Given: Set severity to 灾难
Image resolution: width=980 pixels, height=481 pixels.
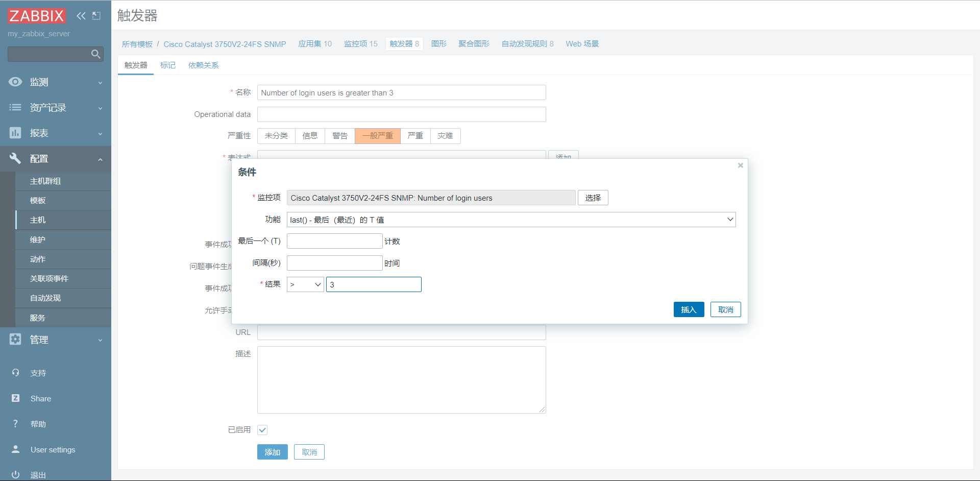Looking at the screenshot, I should 446,136.
